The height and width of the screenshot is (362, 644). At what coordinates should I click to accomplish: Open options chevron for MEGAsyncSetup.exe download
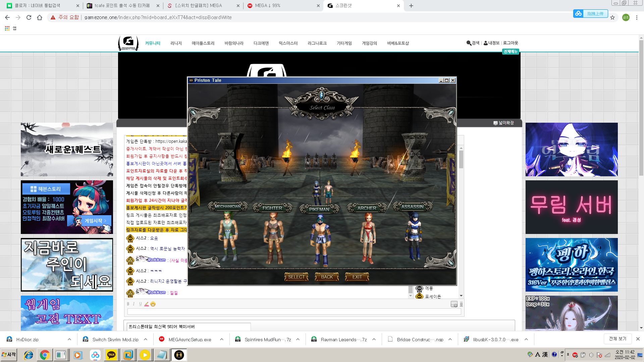[x=222, y=339]
